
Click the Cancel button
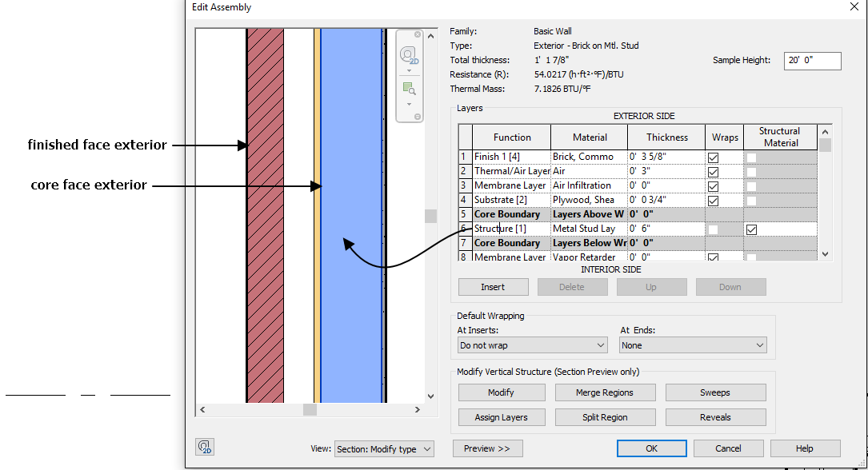pyautogui.click(x=729, y=448)
